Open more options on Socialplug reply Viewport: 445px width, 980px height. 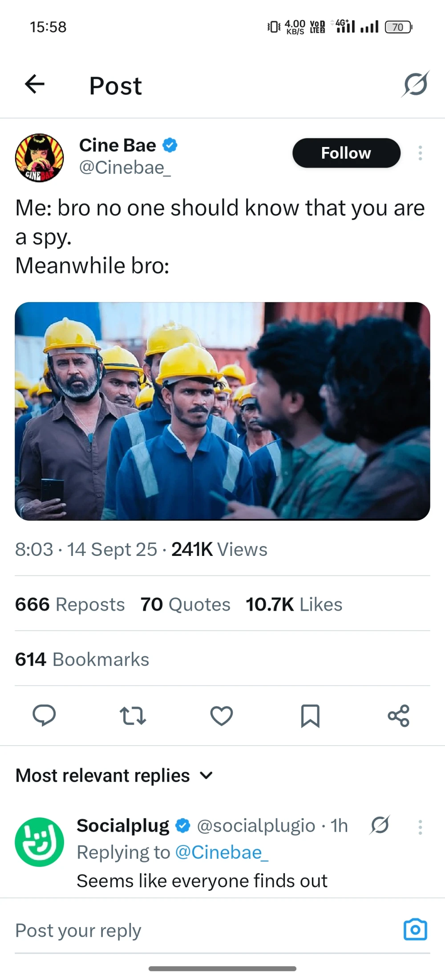420,827
